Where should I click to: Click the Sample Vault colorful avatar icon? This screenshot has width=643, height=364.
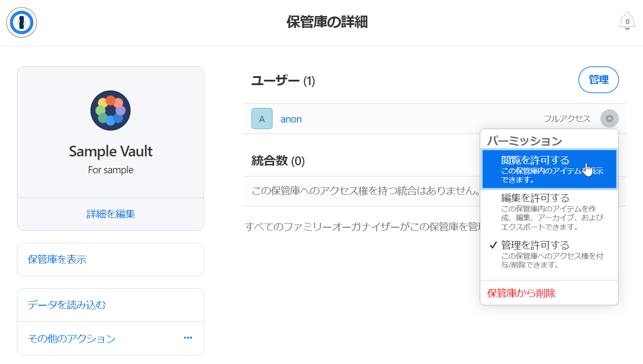point(111,110)
